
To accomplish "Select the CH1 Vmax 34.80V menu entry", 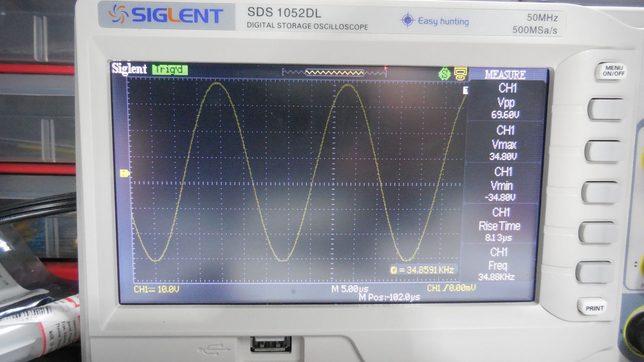I will [x=504, y=143].
